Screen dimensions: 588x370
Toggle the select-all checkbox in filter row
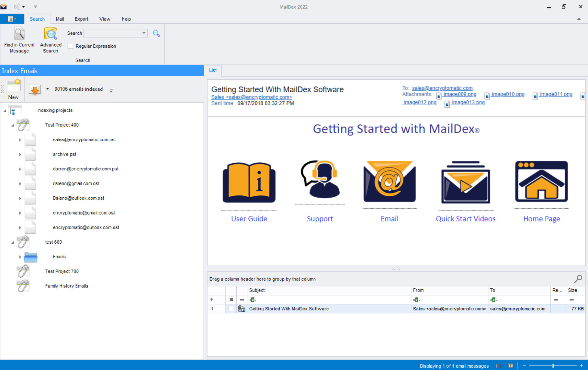pyautogui.click(x=231, y=300)
